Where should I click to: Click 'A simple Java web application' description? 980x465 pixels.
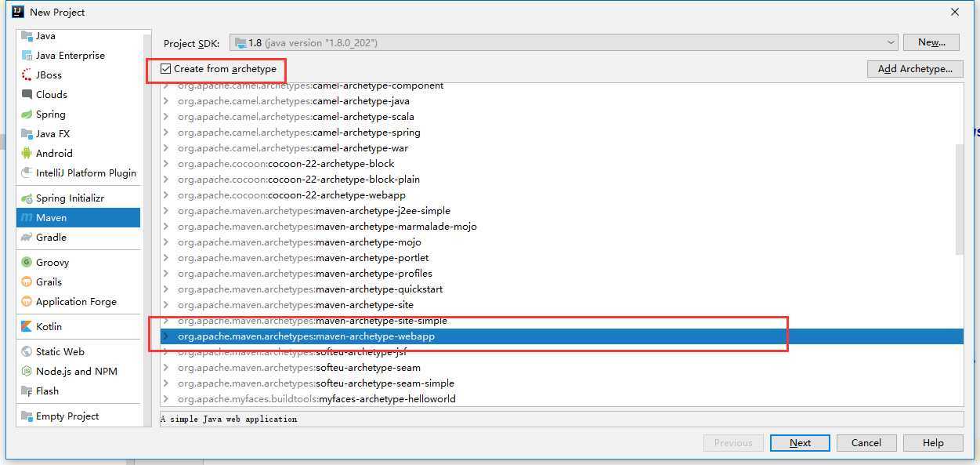coord(229,420)
